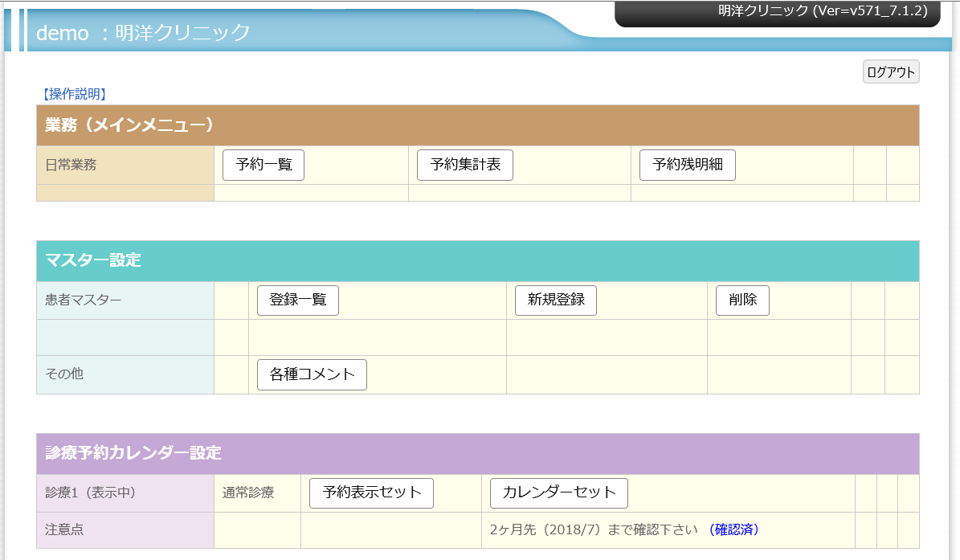Screen dimensions: 960x560
Task: Click the 予約表示セット button
Action: click(x=371, y=493)
